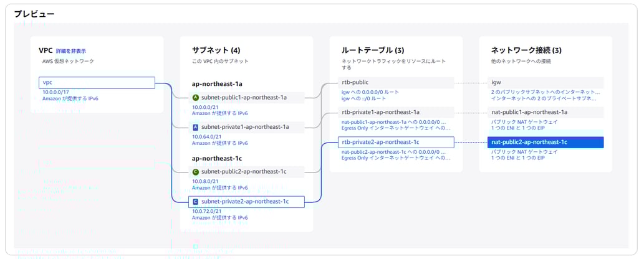Click the サブネット (4) column heading
The image size is (644, 259).
216,50
